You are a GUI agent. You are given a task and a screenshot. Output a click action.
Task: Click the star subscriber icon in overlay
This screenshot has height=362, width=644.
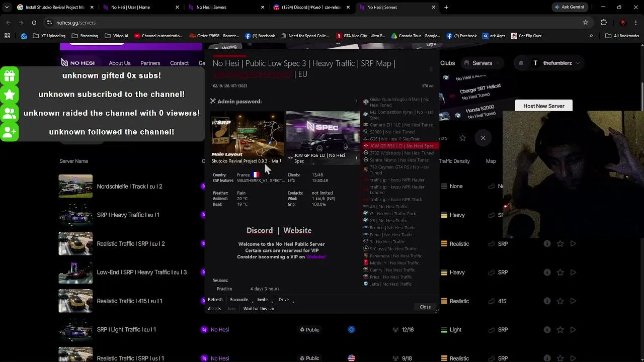coord(10,95)
